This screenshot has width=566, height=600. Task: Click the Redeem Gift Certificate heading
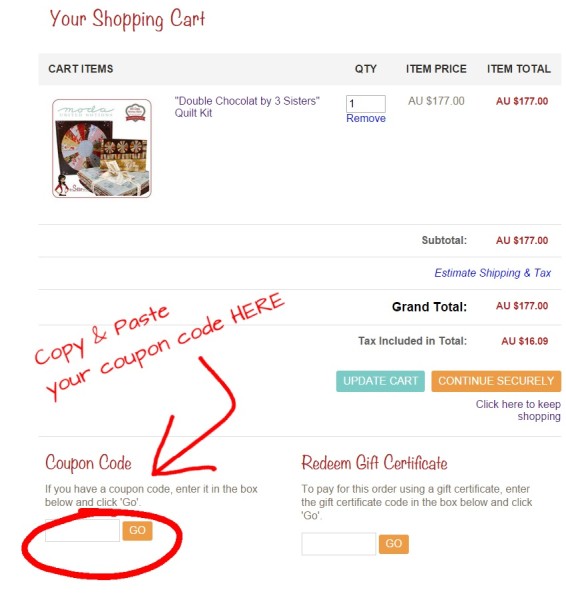374,463
